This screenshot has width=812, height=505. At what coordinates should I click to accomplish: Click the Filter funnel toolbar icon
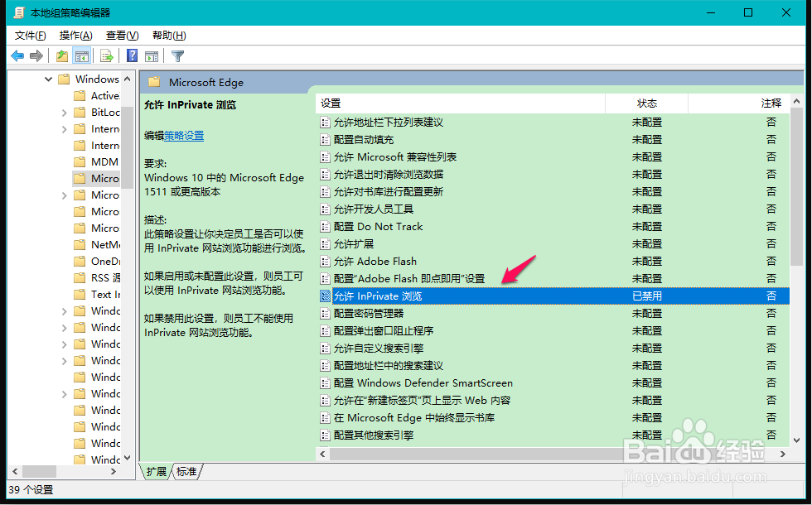(x=177, y=56)
